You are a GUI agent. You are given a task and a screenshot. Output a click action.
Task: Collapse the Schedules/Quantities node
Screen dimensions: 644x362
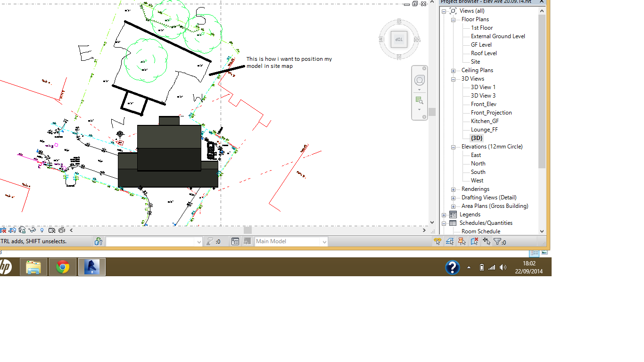(444, 223)
